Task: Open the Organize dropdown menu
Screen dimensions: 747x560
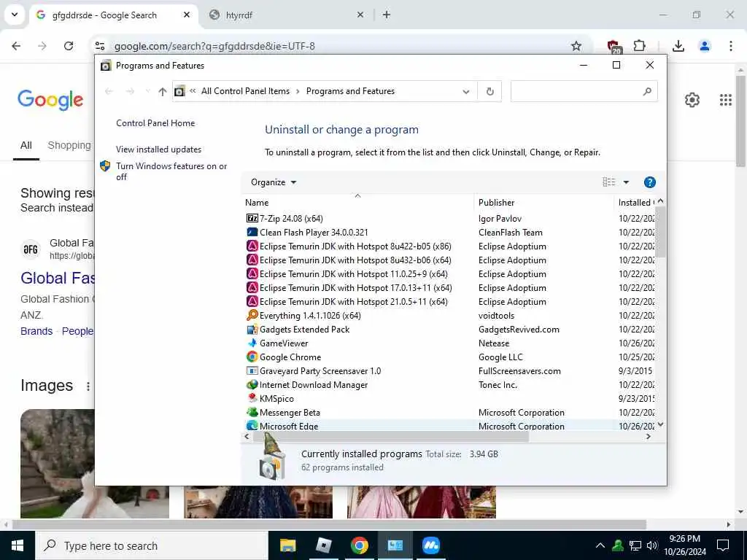Action: 274,182
